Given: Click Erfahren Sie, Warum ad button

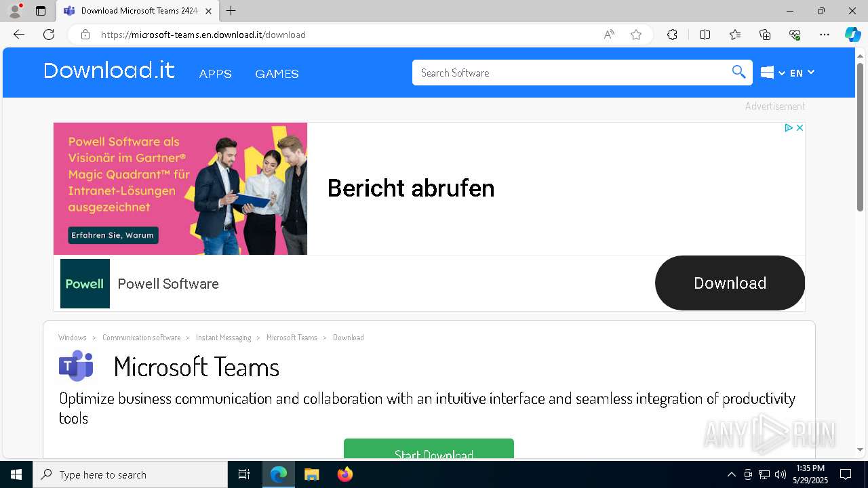Looking at the screenshot, I should pos(113,235).
